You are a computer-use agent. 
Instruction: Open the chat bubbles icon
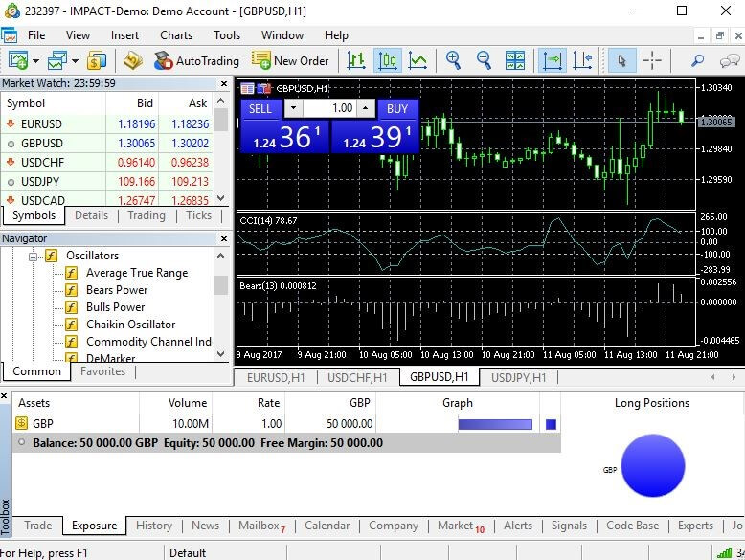click(x=730, y=60)
